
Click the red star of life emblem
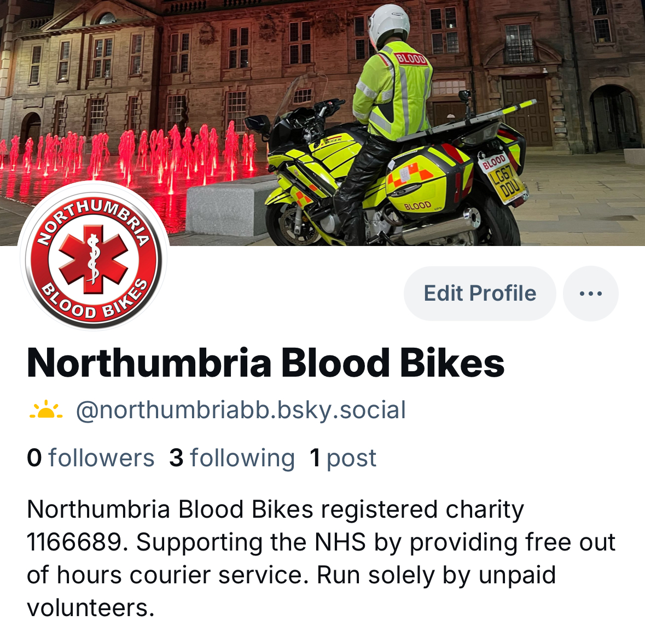94,259
